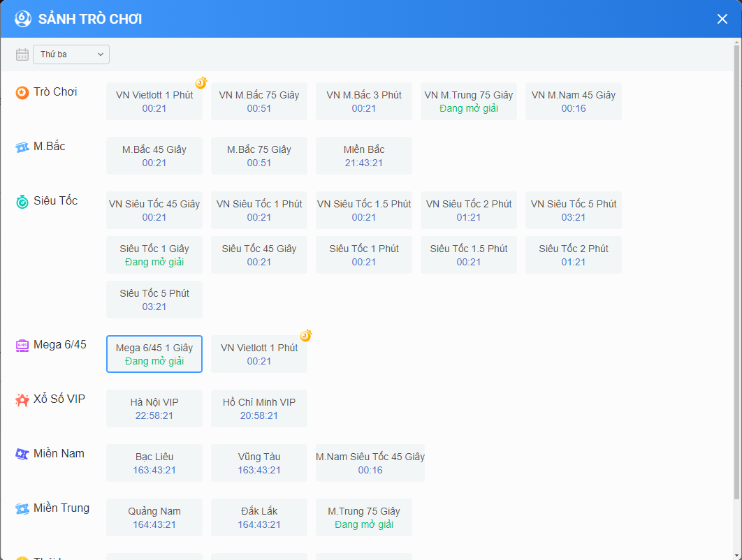The image size is (742, 560).
Task: Click the Miền Nam category icon
Action: point(22,454)
